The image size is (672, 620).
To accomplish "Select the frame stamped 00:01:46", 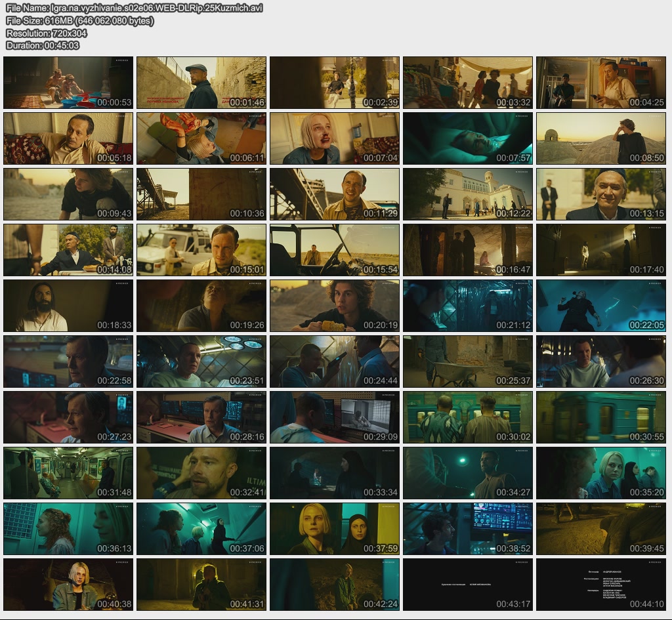I will coord(201,83).
